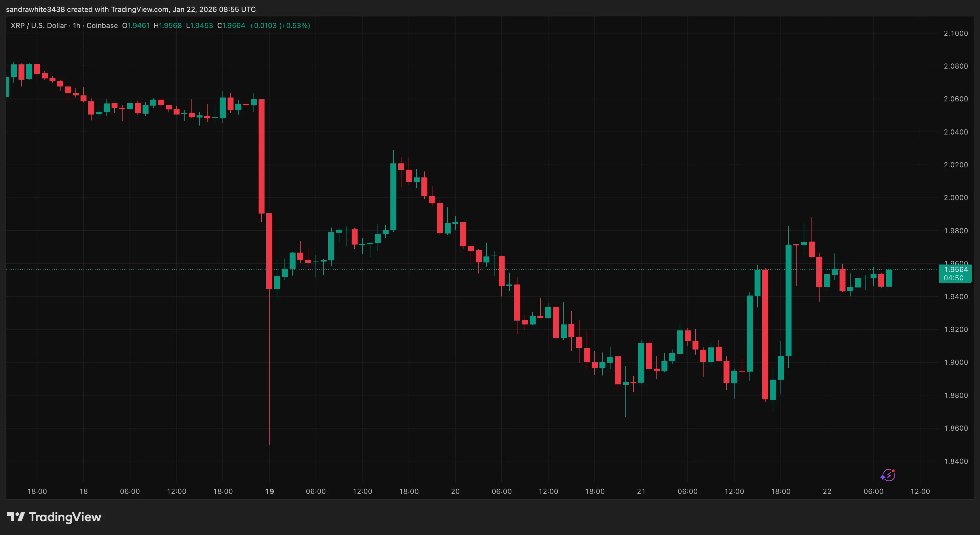This screenshot has width=980, height=535.
Task: Click the Coinbase exchange label in header
Action: [x=102, y=25]
